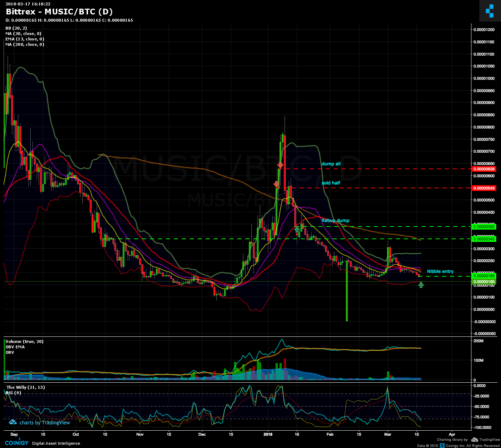Select the 'OBV EMA' indicator label
501x448 pixels.
(15, 347)
